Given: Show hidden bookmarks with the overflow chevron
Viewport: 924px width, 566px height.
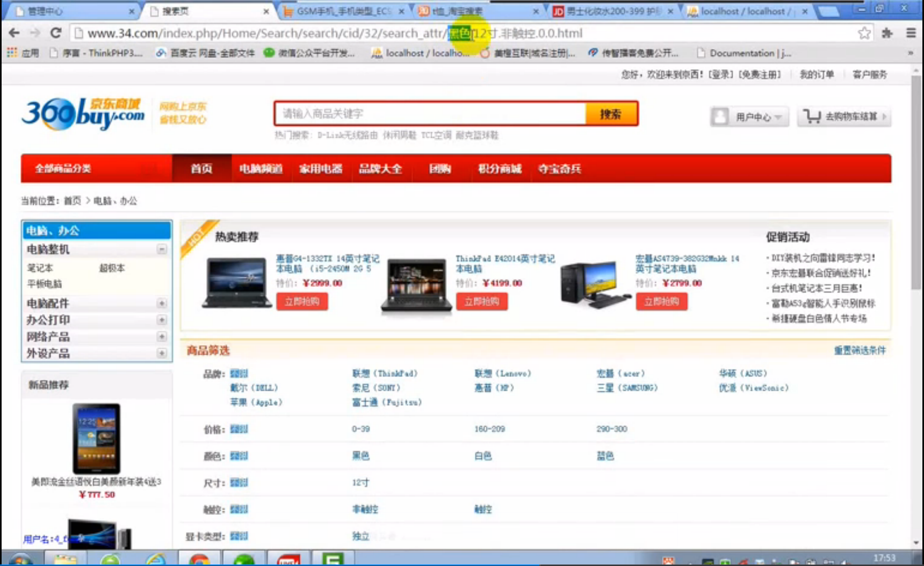Looking at the screenshot, I should [910, 53].
